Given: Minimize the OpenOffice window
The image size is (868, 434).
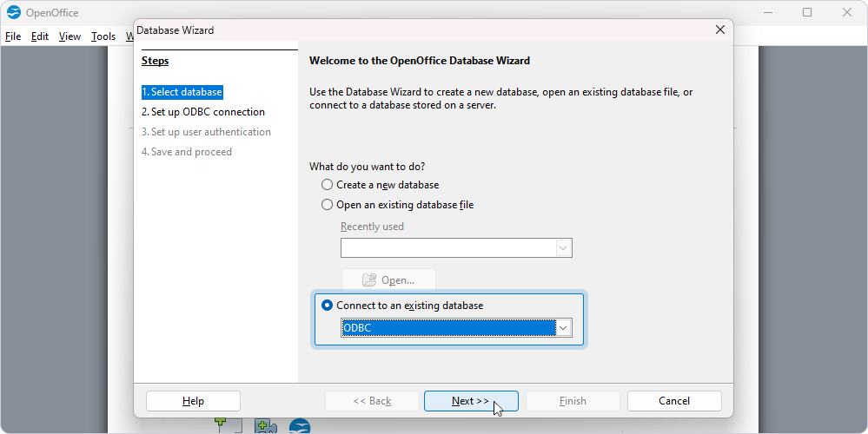Looking at the screenshot, I should [768, 12].
